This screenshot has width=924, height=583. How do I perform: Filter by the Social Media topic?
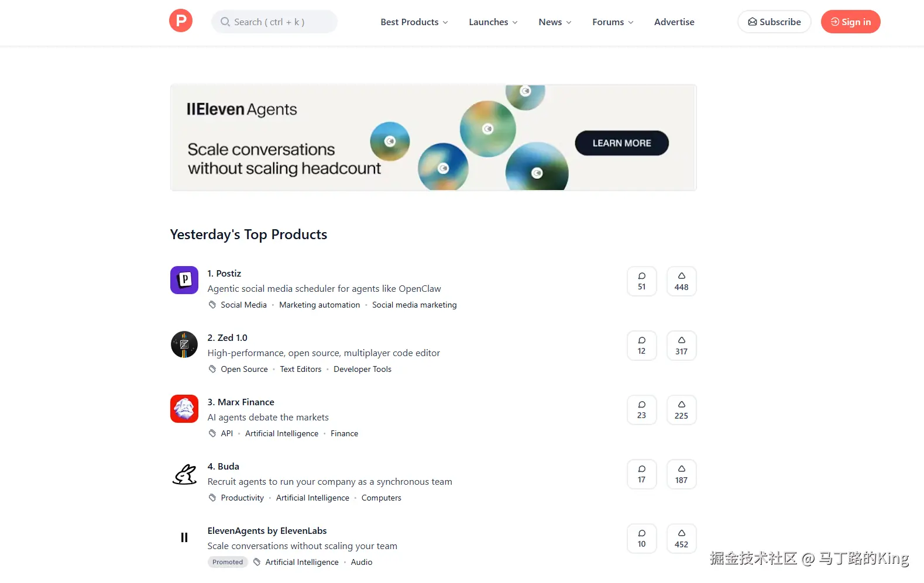pos(243,305)
